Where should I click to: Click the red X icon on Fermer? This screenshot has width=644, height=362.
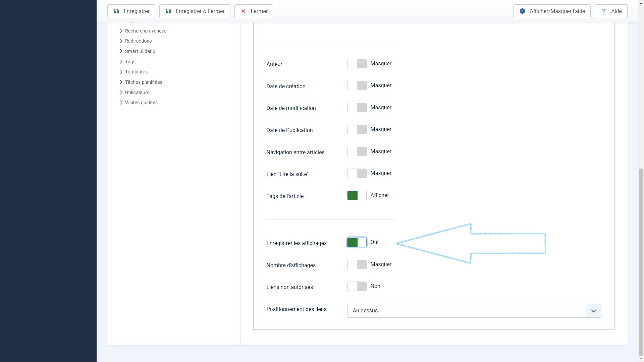pyautogui.click(x=244, y=11)
